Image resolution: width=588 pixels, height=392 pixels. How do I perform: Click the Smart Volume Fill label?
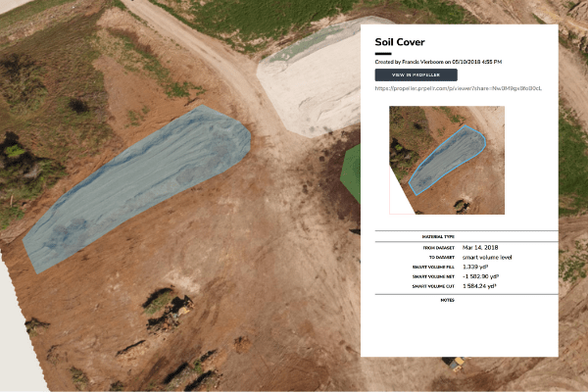tap(433, 268)
